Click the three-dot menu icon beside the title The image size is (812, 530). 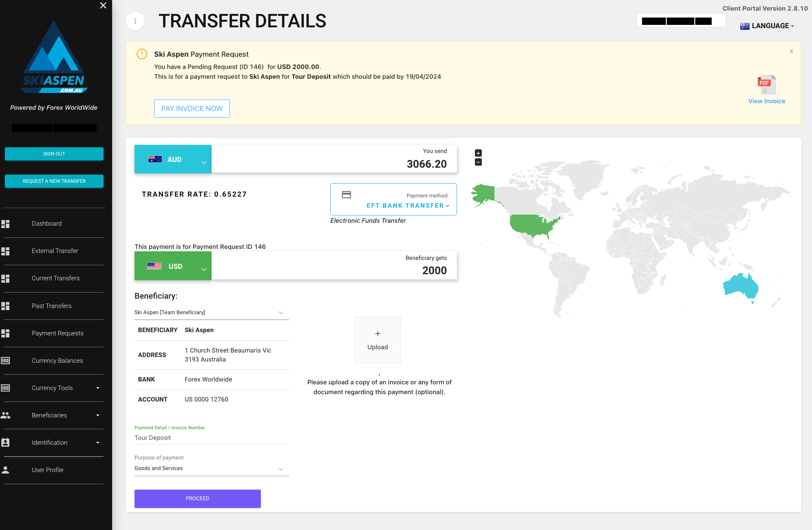135,21
